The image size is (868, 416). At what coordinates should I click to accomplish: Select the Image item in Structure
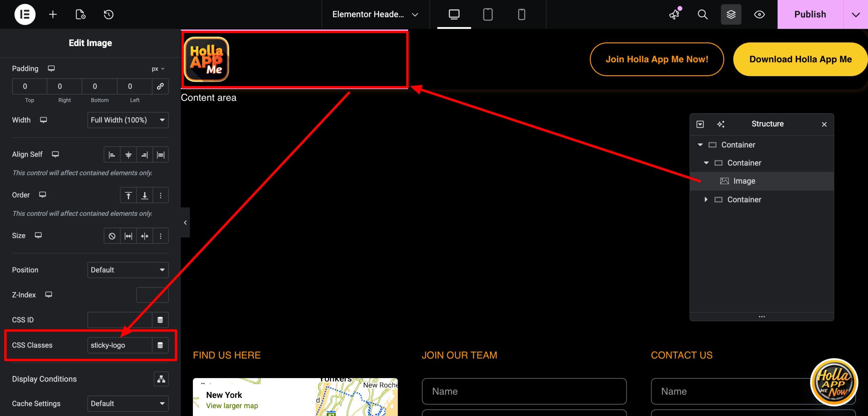744,181
